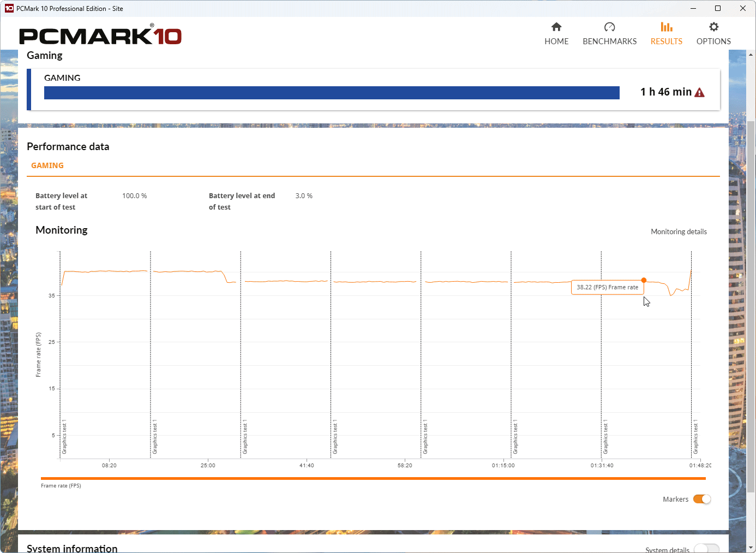
Task: Open the Results bar chart icon
Action: 667,27
